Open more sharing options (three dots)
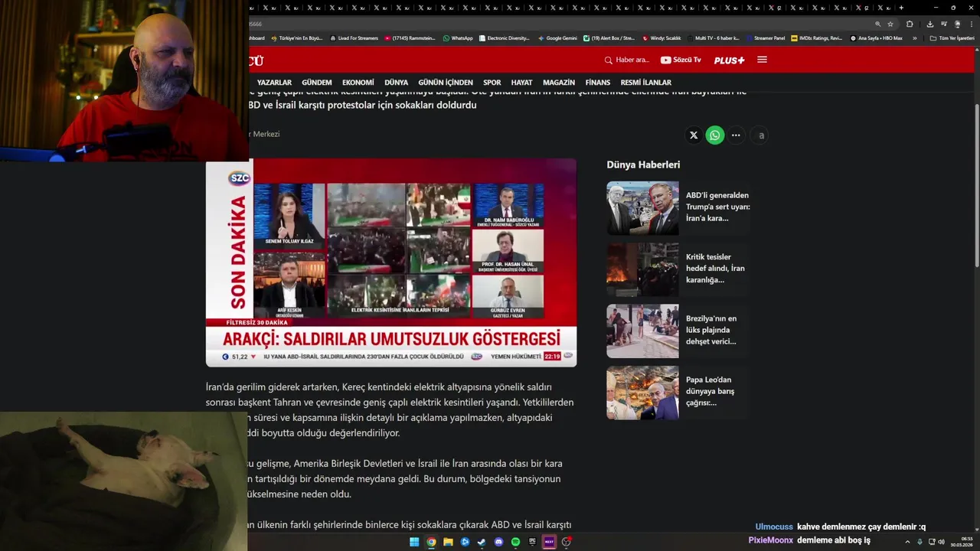Screen dimensions: 980x551 (736, 135)
